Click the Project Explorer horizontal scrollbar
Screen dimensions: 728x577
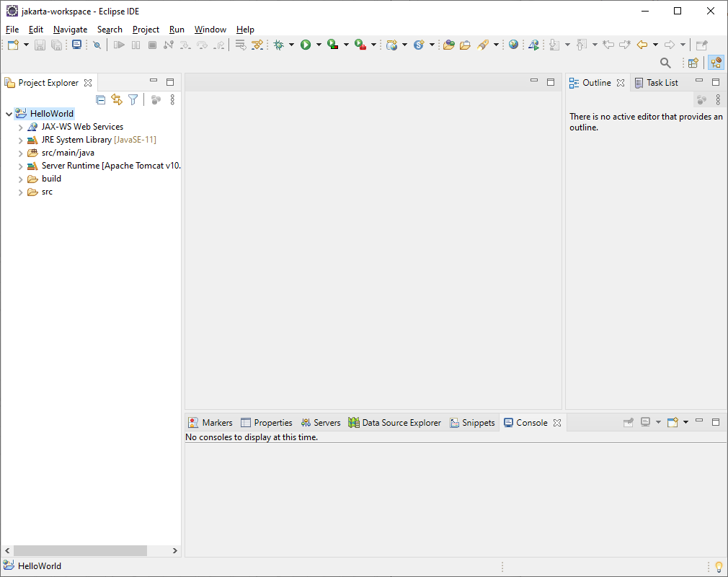point(79,550)
